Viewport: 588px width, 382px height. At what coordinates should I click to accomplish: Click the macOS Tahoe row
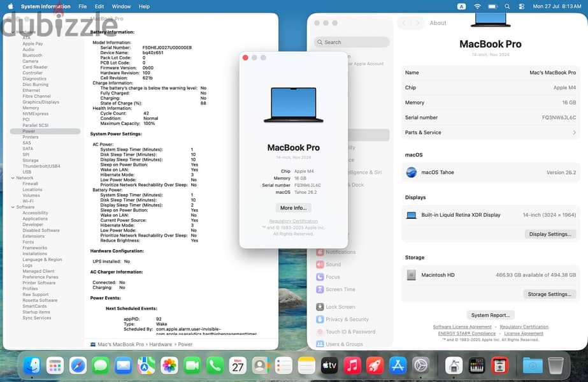click(491, 172)
